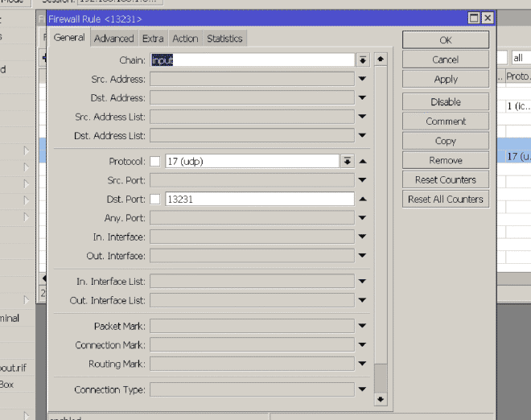Switch to the Extra tab
Image resolution: width=531 pixels, height=420 pixels.
153,39
